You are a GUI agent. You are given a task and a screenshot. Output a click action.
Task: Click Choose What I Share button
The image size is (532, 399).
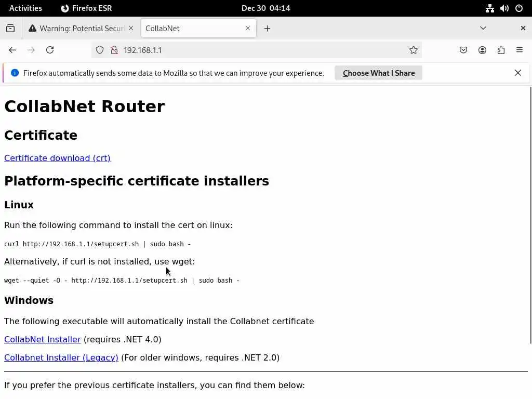[379, 73]
